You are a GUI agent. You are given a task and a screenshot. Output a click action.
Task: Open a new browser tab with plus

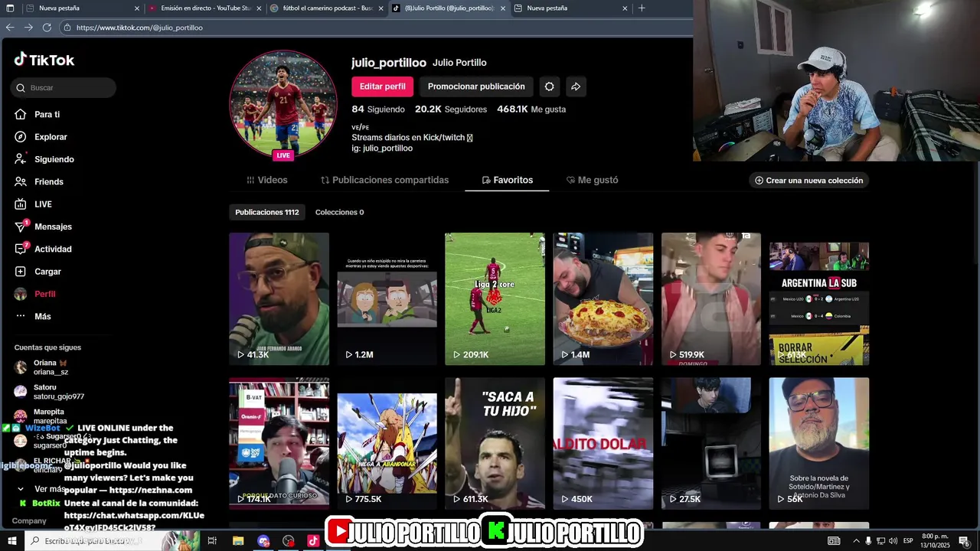[x=642, y=8]
